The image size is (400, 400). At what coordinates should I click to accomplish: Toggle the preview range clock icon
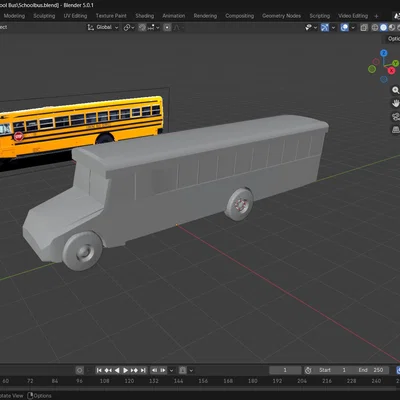pos(308,370)
